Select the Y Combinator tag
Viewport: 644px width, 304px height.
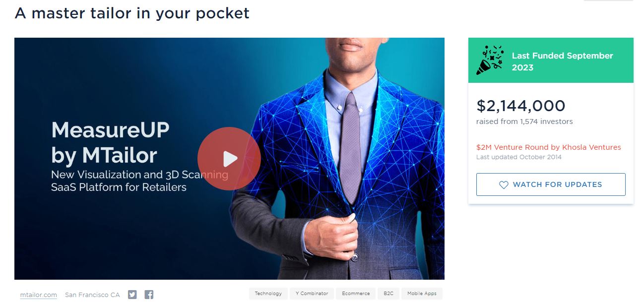(x=312, y=294)
